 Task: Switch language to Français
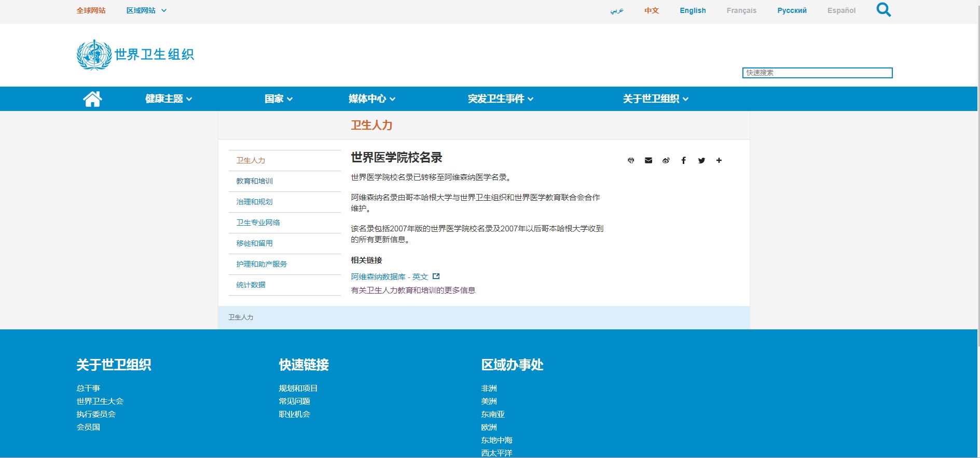741,10
